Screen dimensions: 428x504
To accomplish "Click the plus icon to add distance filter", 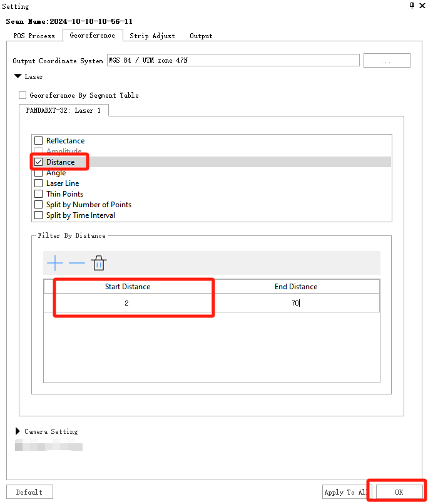I will pos(55,263).
